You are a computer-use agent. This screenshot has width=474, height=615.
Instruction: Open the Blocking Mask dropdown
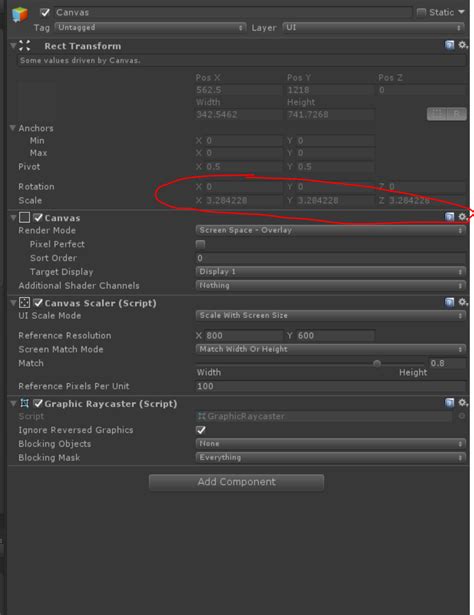pyautogui.click(x=331, y=457)
